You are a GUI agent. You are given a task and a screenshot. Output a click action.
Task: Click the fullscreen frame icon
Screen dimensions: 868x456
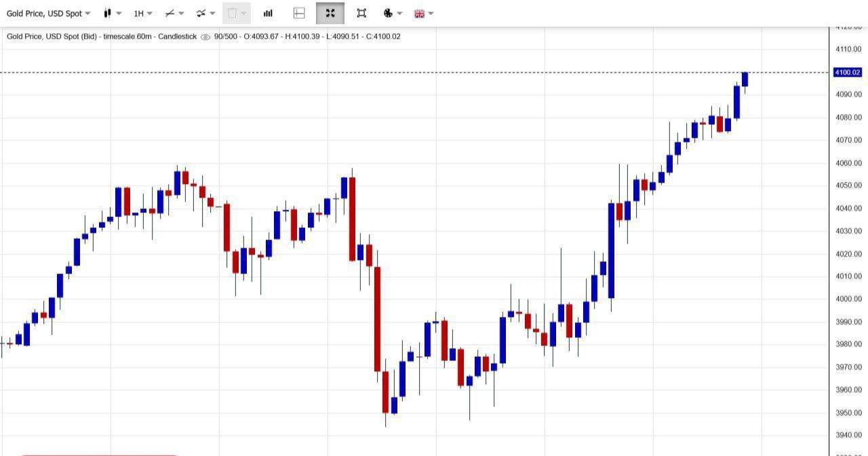click(x=361, y=14)
